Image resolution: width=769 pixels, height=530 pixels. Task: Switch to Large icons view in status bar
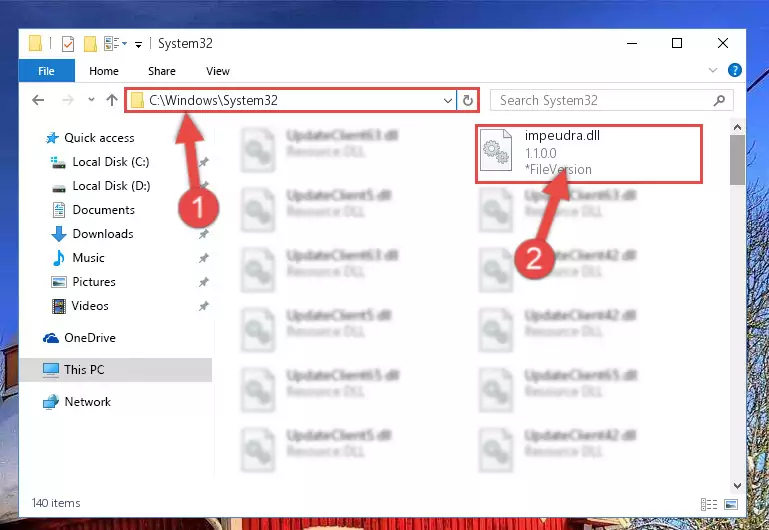click(x=731, y=504)
